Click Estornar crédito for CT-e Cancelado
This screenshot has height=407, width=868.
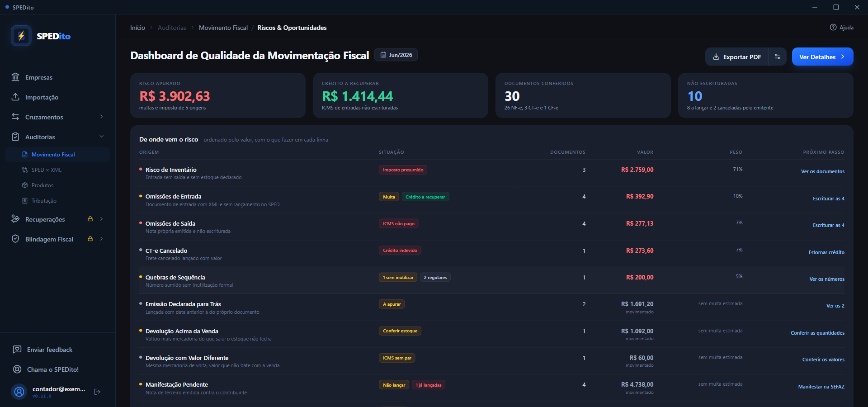[826, 252]
